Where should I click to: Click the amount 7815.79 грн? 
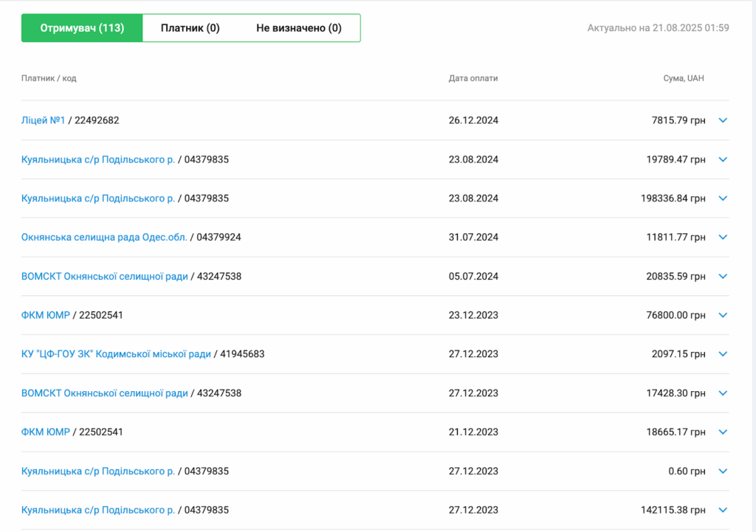pos(678,120)
